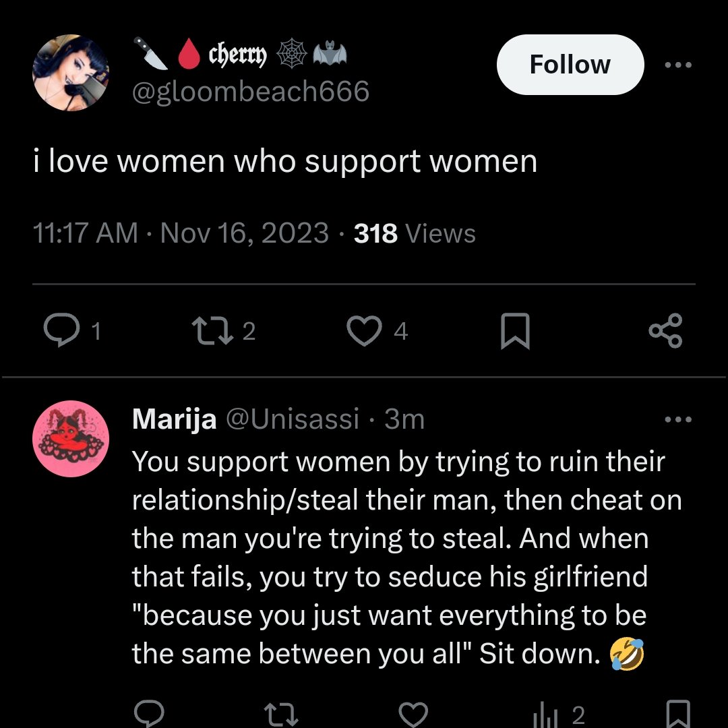This screenshot has height=728, width=728.
Task: Click the Marija display name
Action: pos(174,419)
